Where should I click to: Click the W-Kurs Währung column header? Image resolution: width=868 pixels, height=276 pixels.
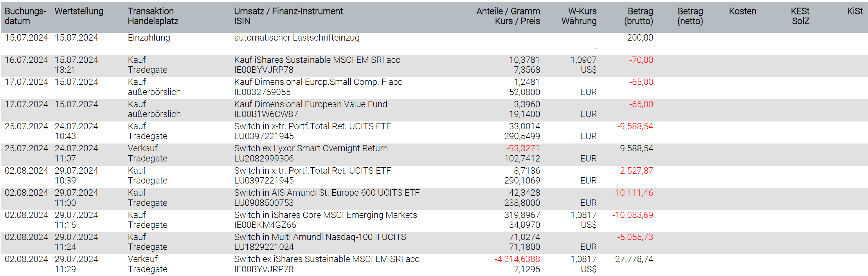pyautogui.click(x=579, y=16)
